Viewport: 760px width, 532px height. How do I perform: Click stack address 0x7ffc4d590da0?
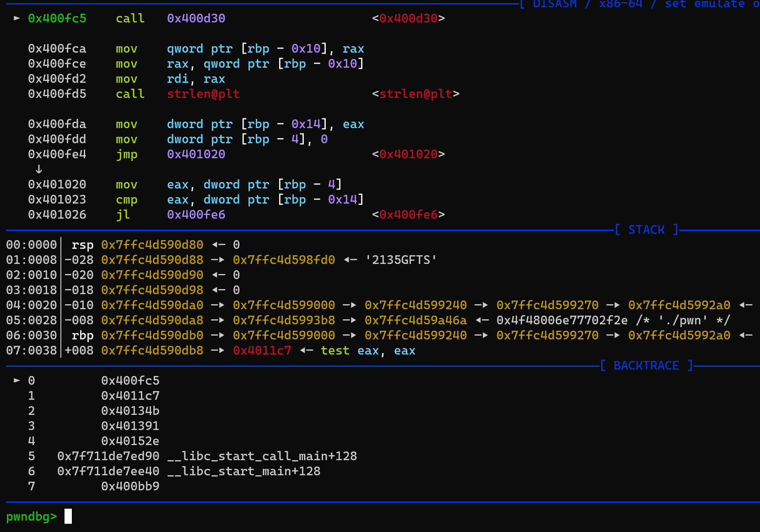(x=152, y=305)
